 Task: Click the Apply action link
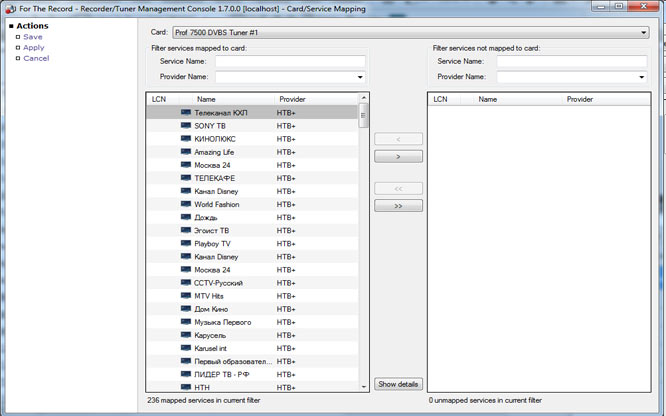click(x=34, y=47)
